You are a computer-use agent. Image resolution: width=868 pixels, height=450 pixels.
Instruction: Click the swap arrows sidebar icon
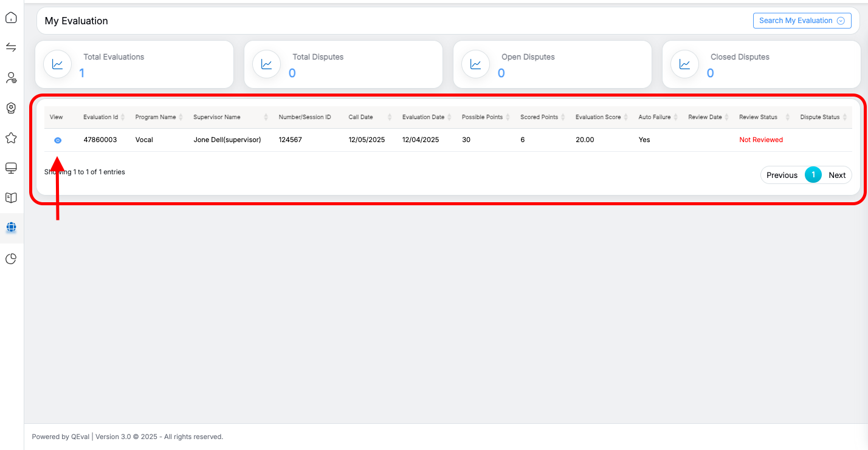11,47
